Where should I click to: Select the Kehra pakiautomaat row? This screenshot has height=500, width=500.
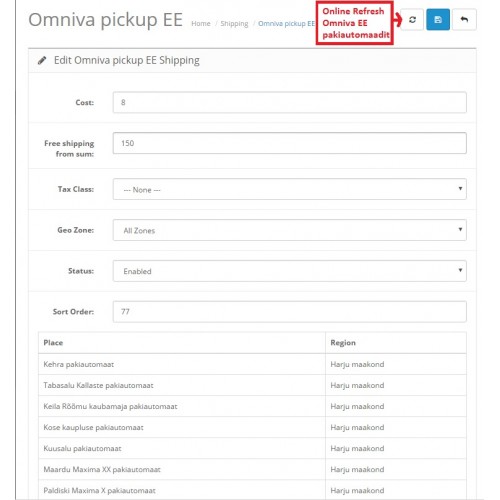point(252,364)
